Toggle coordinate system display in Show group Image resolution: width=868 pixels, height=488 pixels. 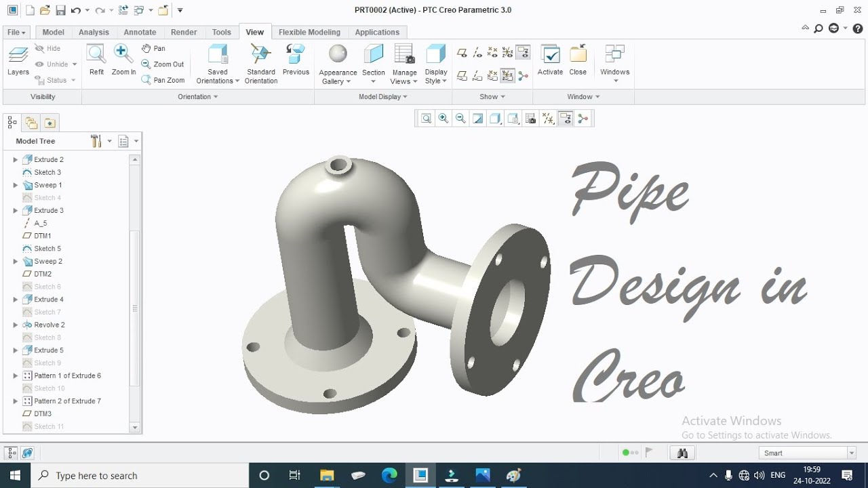(507, 52)
